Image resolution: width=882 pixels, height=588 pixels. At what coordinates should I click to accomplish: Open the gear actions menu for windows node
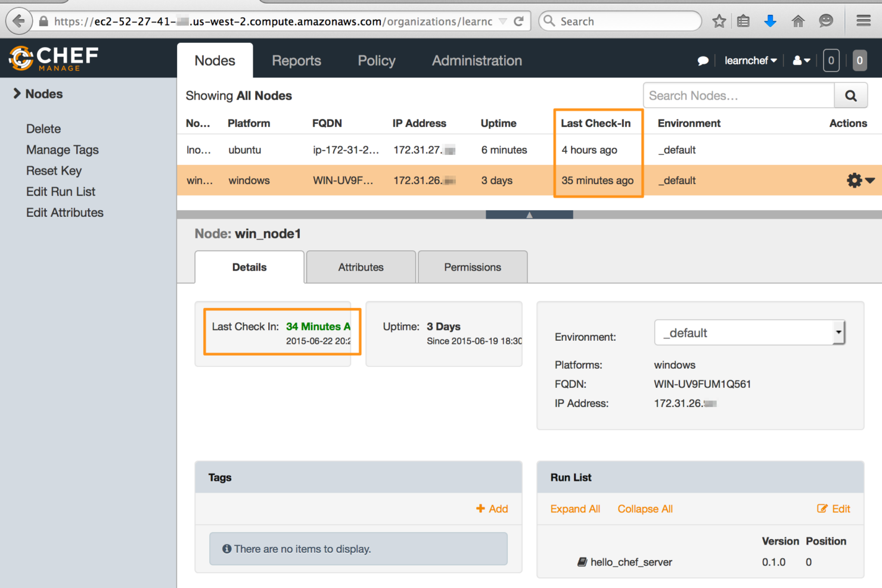tap(859, 181)
